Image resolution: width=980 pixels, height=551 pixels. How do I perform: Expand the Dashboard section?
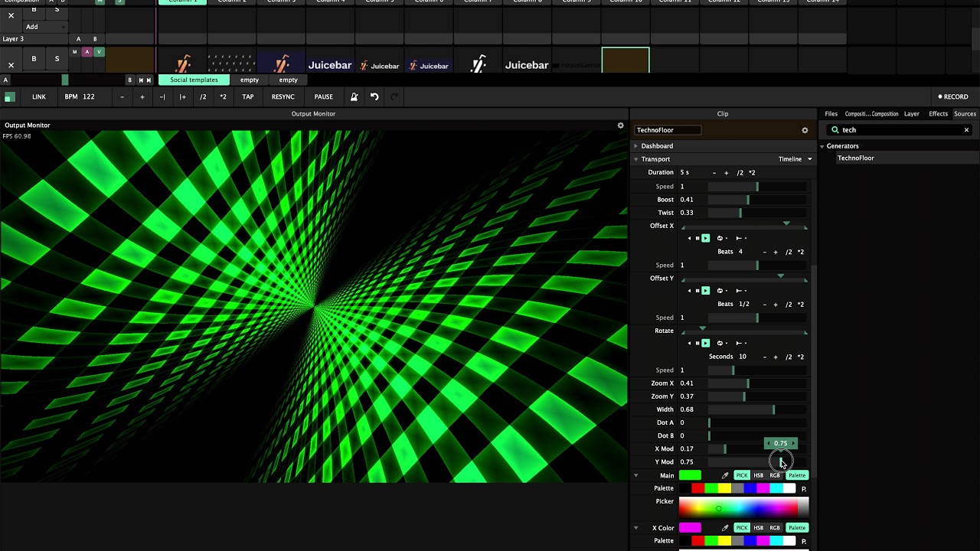[635, 146]
